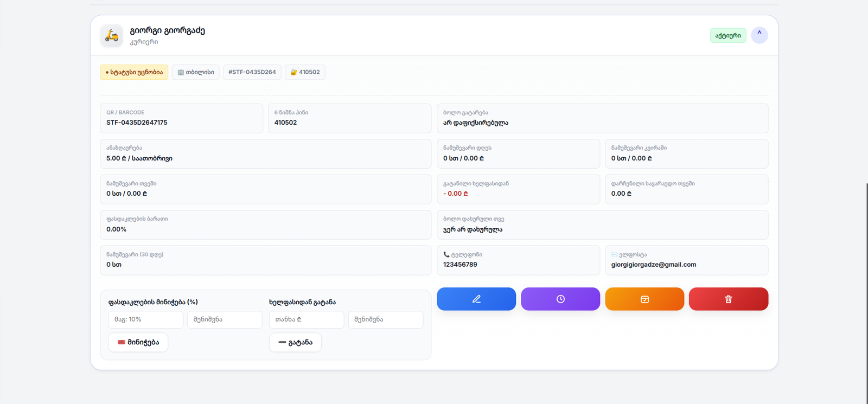The image size is (868, 404).
Task: Click the courier scooter avatar icon
Action: [112, 35]
